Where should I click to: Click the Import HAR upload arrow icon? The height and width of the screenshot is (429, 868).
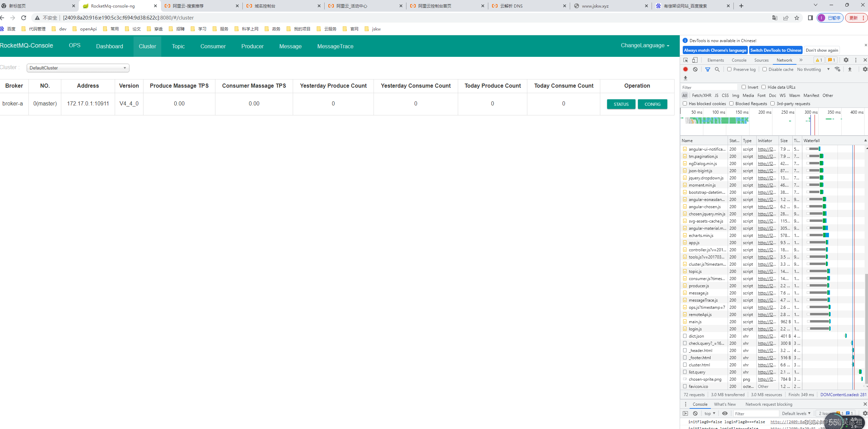[850, 69]
